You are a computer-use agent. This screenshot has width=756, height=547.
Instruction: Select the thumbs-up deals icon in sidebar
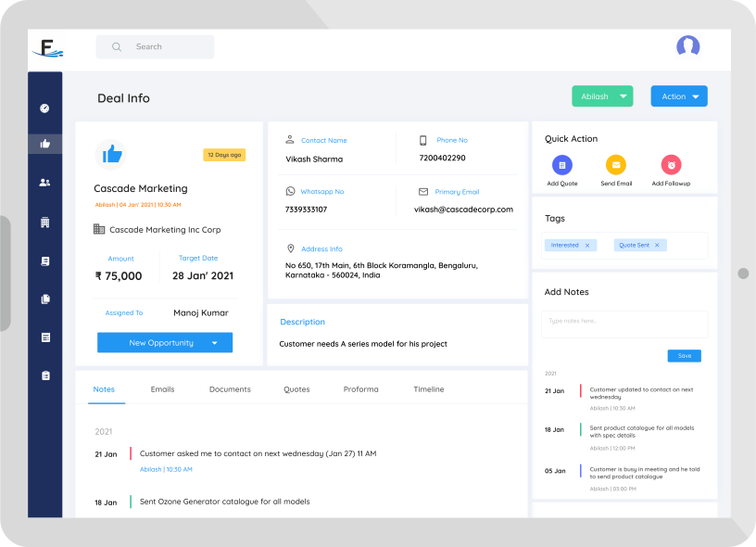[x=44, y=144]
